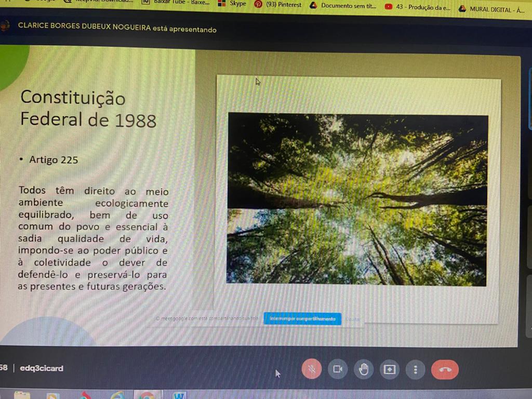Viewport: 532px width, 399px height.
Task: Open File Explorer folder on taskbar
Action: point(22,395)
